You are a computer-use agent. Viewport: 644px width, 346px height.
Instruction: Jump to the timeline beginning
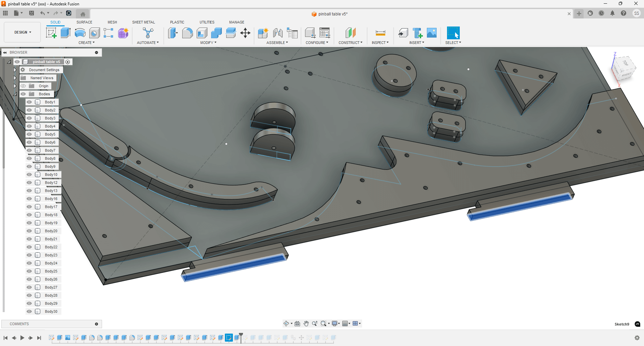6,338
